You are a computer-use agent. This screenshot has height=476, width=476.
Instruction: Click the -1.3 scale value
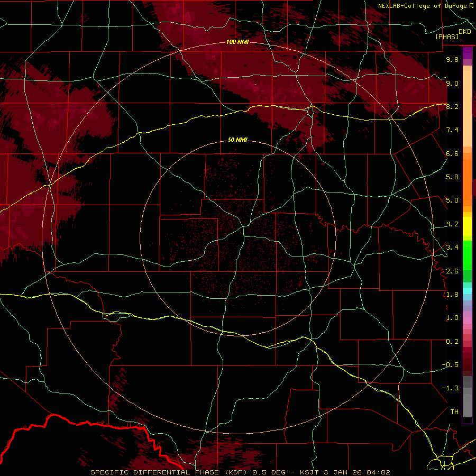[x=450, y=388]
